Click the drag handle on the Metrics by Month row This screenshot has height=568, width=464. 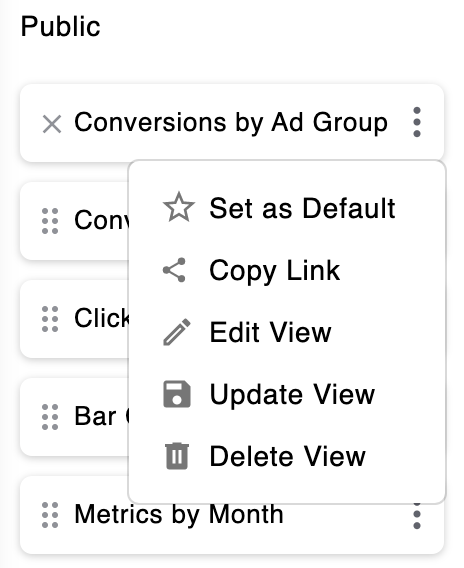click(x=50, y=515)
